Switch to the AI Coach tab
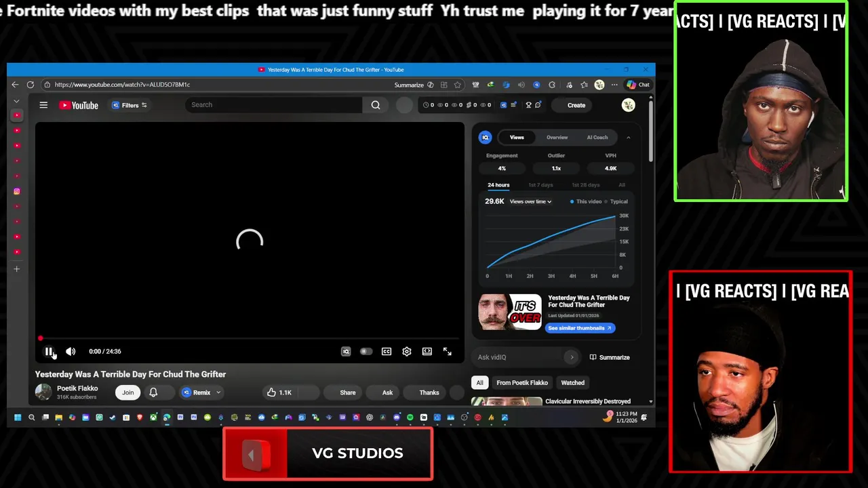This screenshot has height=488, width=868. [597, 138]
